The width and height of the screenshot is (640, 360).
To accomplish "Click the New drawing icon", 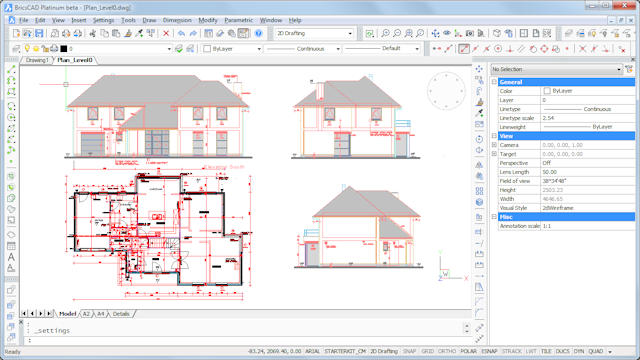I will click(16, 33).
